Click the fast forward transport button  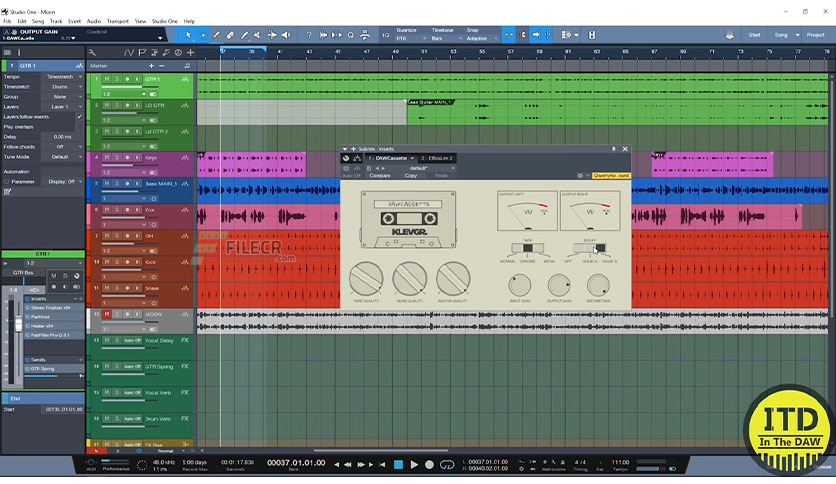point(361,465)
